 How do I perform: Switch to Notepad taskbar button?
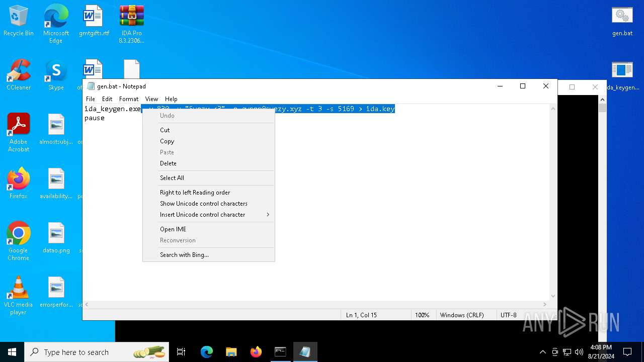tap(305, 352)
